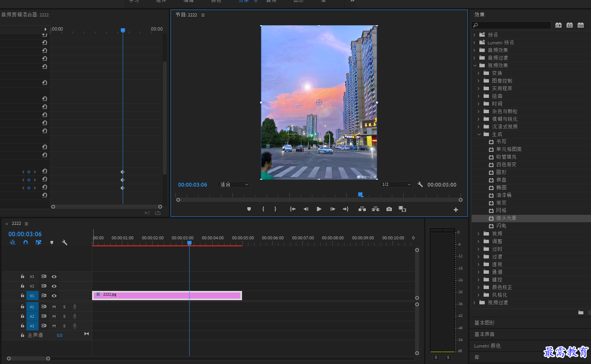
Task: Open the 2222 sequence panel menu
Action: (26, 224)
